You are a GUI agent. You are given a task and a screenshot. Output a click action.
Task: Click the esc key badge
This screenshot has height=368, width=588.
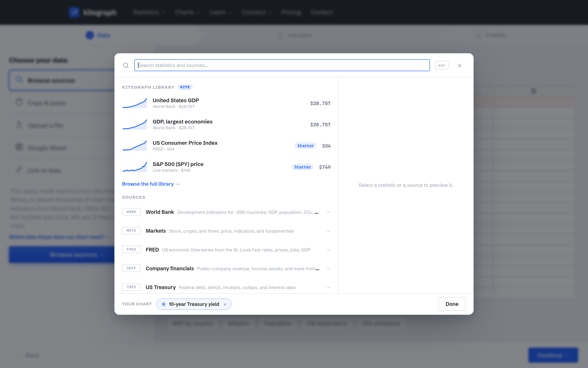(441, 65)
